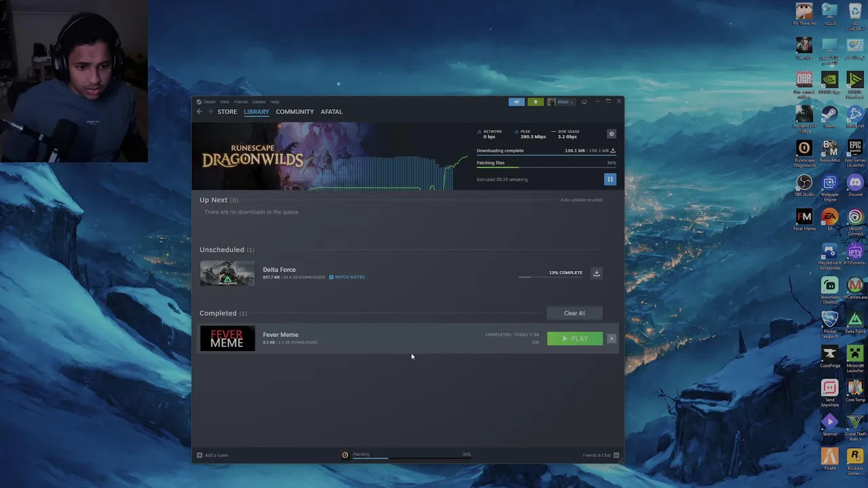Open the Wallpaper Engine desktop icon

[x=829, y=188]
